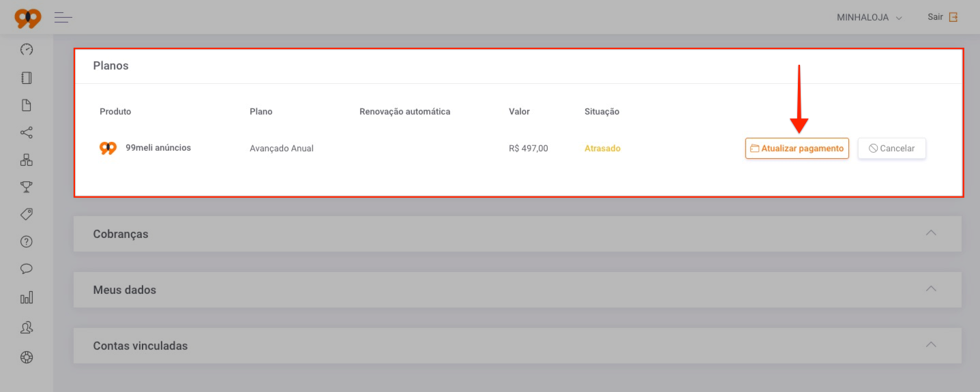Click the 99 logo in header
The width and height of the screenshot is (980, 392).
pyautogui.click(x=28, y=18)
